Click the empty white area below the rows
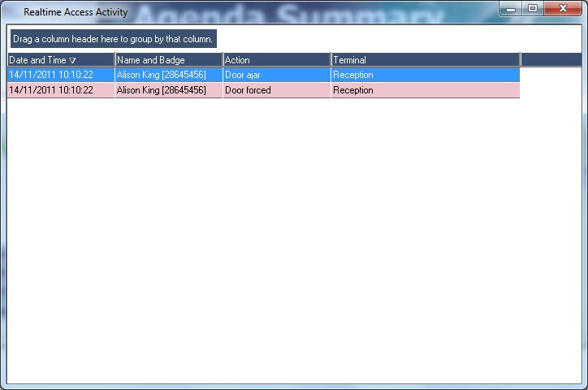The width and height of the screenshot is (588, 390). 292,244
